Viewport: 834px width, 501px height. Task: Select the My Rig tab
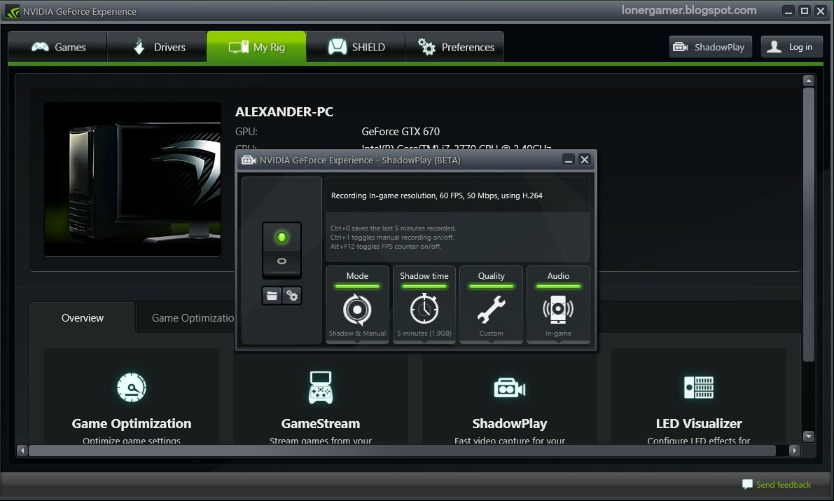click(x=256, y=47)
